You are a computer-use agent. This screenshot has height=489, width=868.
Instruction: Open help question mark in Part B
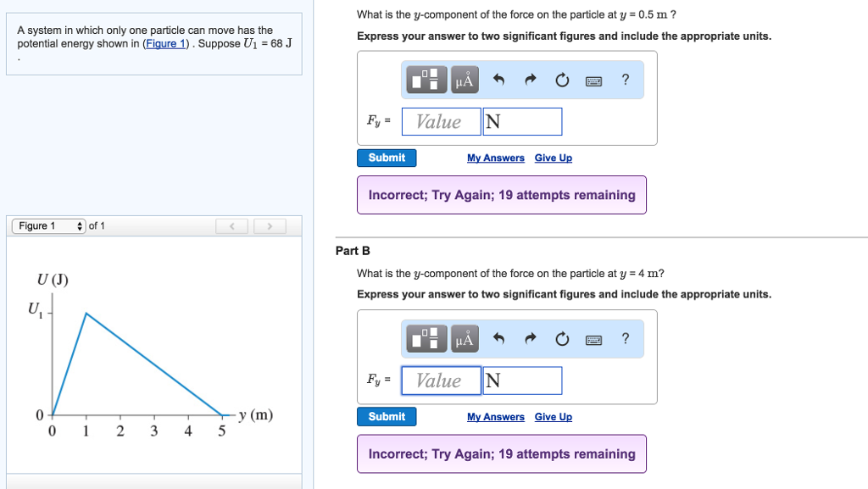click(626, 338)
